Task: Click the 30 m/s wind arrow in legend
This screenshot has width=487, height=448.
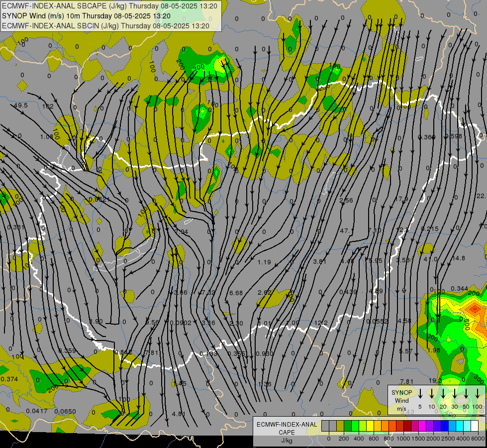Action: [x=455, y=393]
